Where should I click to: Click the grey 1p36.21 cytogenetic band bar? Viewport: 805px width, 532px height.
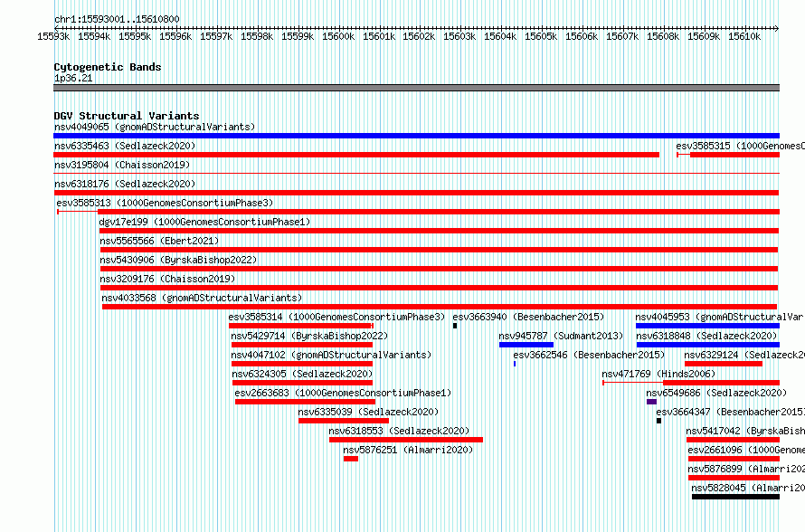click(x=416, y=88)
